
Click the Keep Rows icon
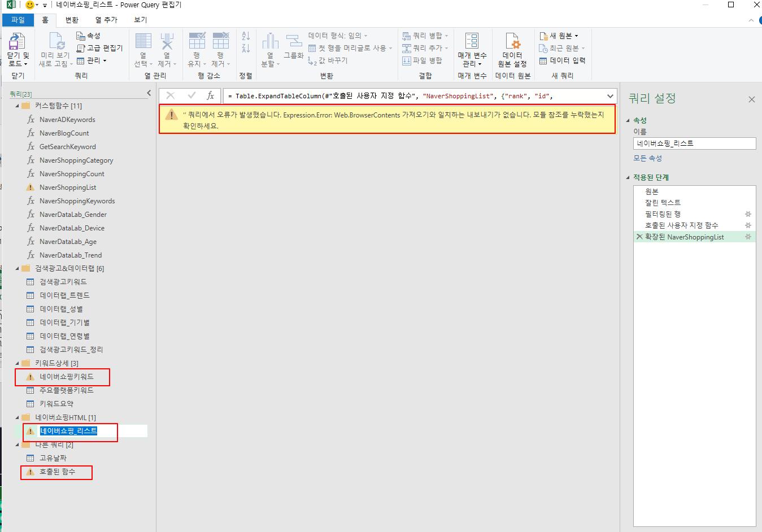(x=197, y=42)
